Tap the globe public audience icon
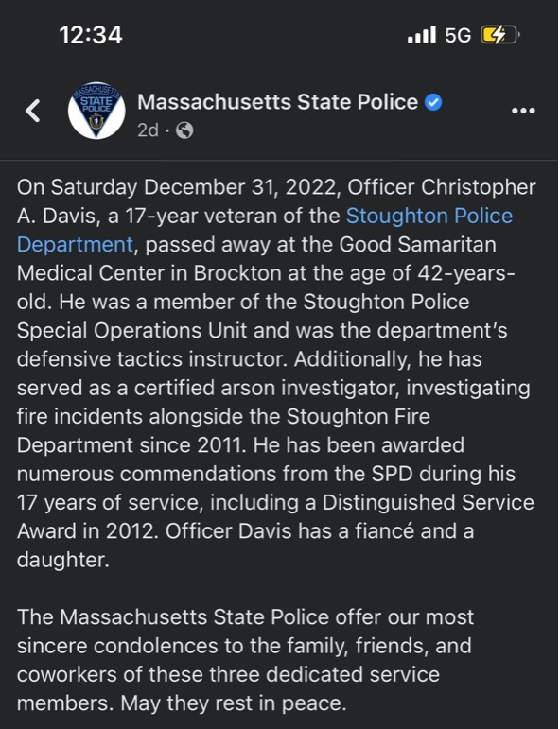Image resolution: width=560 pixels, height=729 pixels. (x=184, y=130)
